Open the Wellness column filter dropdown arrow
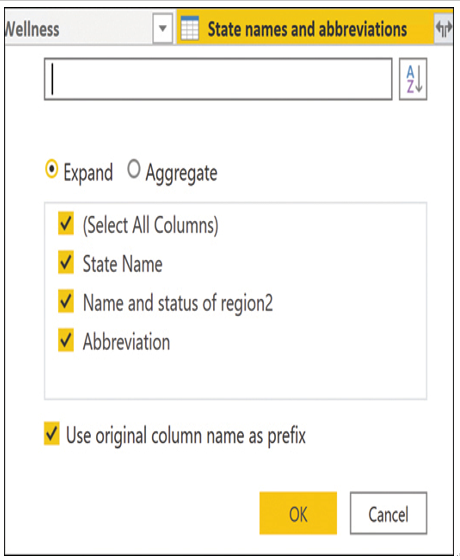 [x=162, y=28]
